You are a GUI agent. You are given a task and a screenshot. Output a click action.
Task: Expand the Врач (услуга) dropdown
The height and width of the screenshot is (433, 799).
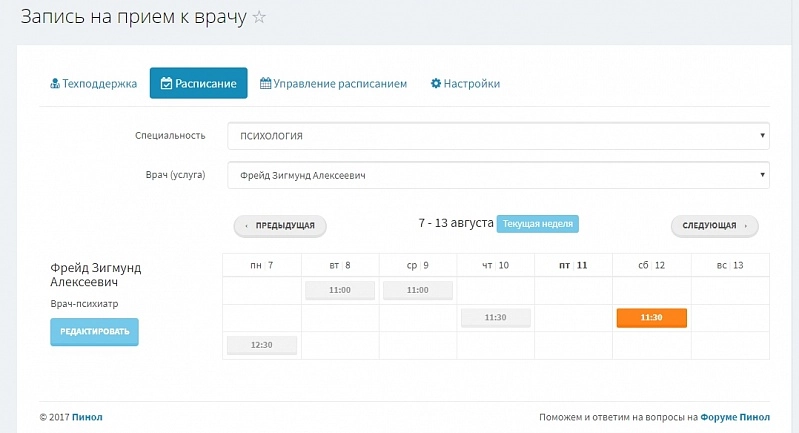[498, 175]
